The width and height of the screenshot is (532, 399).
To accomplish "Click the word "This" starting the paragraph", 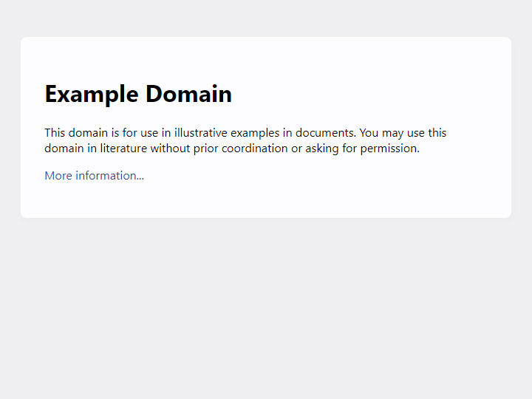I will (x=55, y=133).
